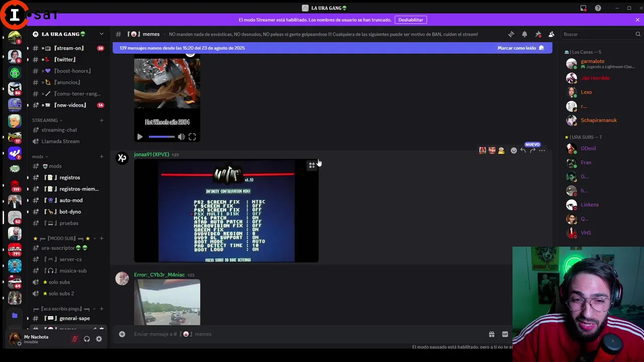Open pinned messages pin icon
This screenshot has height=362, width=644.
[538, 34]
